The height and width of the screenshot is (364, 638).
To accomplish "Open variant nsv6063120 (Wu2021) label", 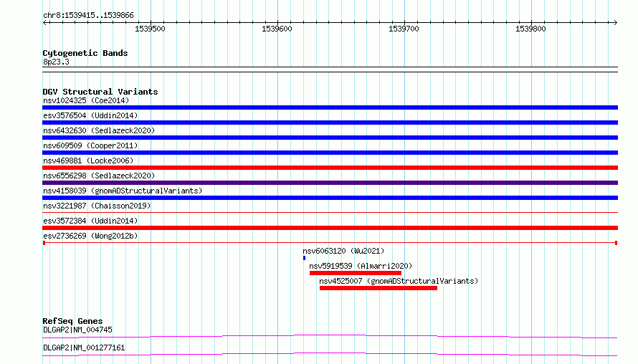I will (x=343, y=251).
